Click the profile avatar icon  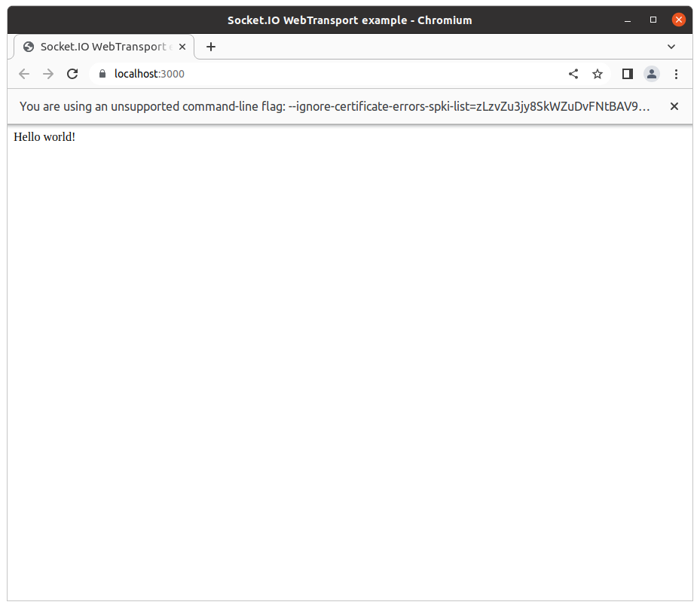coord(652,74)
